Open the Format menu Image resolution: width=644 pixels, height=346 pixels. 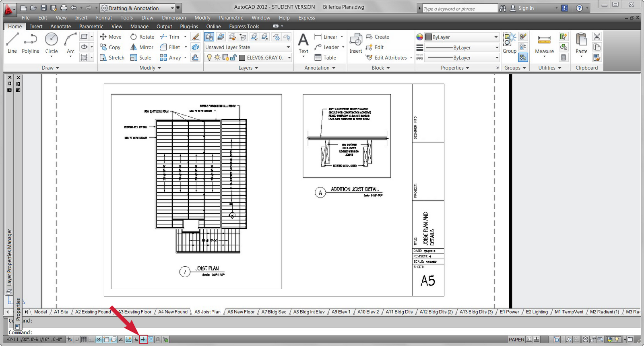coord(104,18)
